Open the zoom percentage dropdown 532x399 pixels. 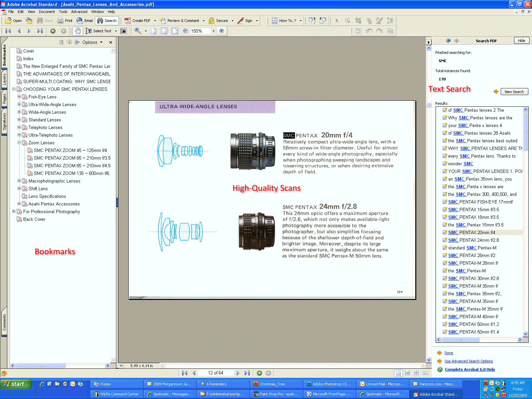point(213,31)
